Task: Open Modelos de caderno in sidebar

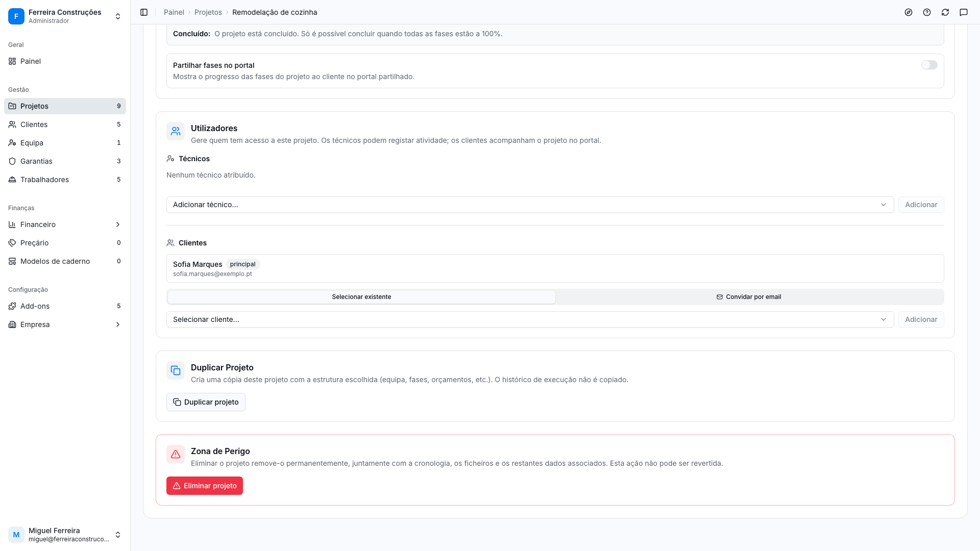Action: 65,261
